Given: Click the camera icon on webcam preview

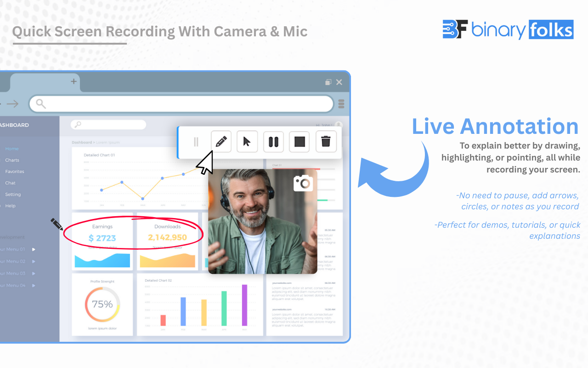Looking at the screenshot, I should [x=303, y=183].
